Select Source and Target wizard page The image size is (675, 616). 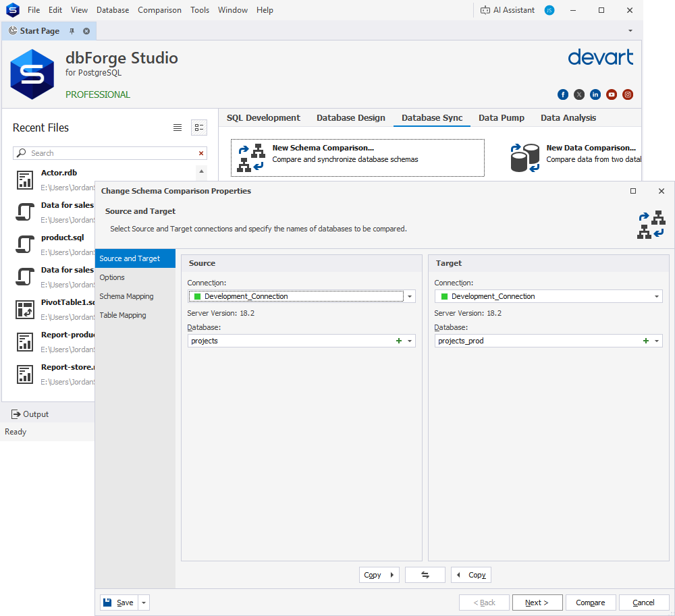click(x=135, y=258)
